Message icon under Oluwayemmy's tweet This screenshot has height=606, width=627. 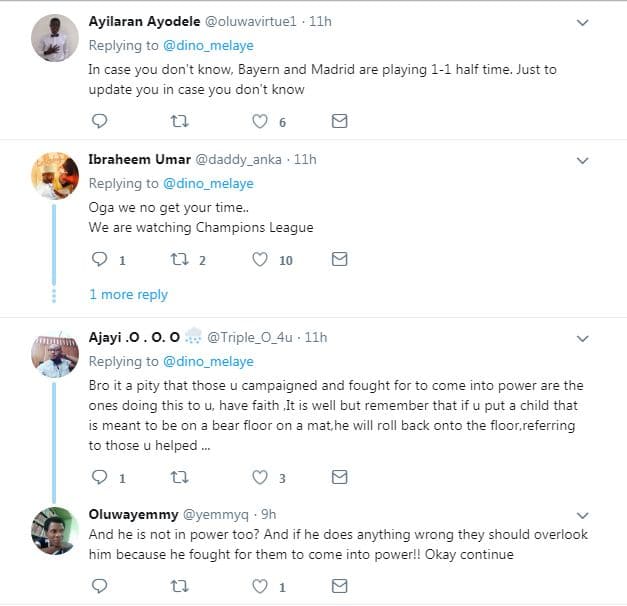339,585
